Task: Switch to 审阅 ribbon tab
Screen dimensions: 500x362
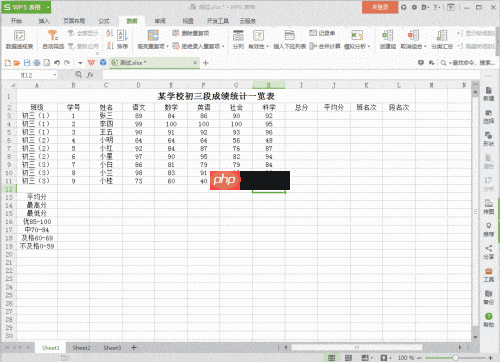Action: click(x=160, y=21)
